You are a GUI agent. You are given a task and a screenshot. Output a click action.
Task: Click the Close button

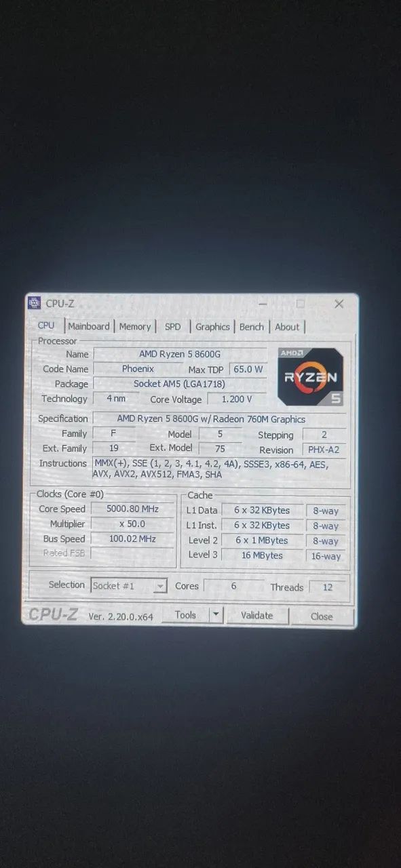(322, 616)
